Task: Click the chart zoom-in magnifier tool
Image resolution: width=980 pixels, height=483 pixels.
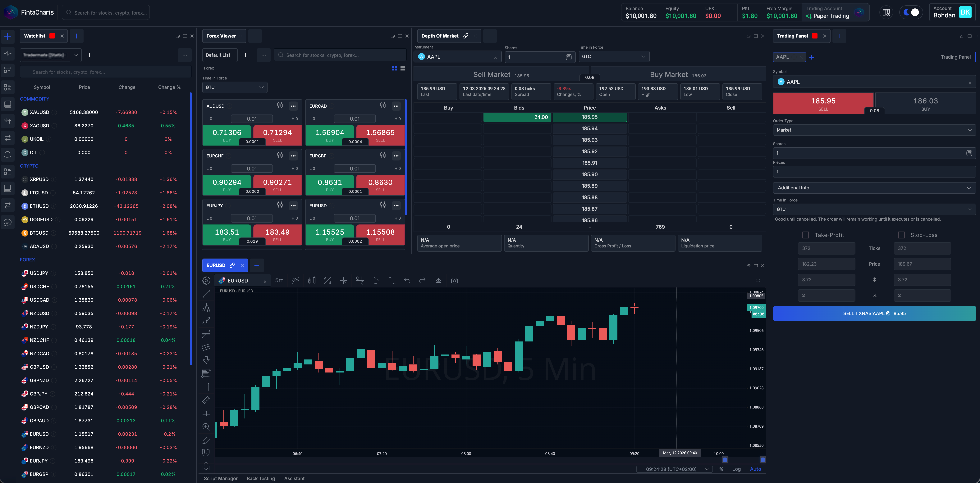Action: coord(206,427)
